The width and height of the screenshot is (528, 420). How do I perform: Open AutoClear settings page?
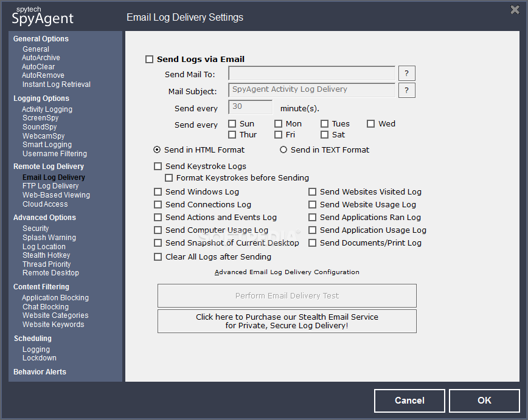pyautogui.click(x=38, y=67)
